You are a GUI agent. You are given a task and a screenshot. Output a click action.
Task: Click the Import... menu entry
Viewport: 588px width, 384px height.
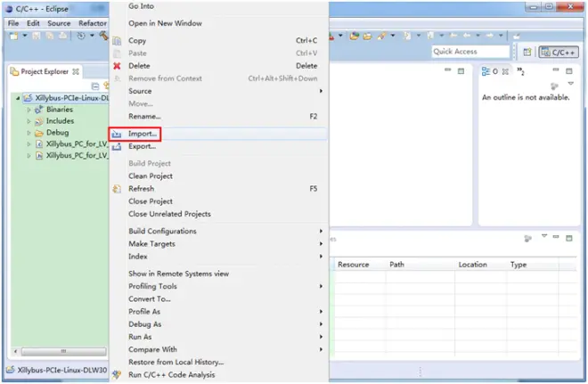(219, 134)
